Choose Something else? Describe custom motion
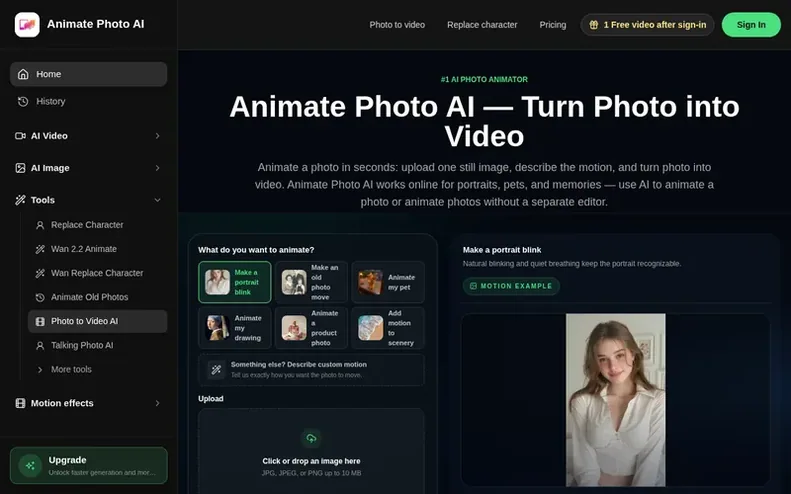This screenshot has height=494, width=791. coord(311,370)
